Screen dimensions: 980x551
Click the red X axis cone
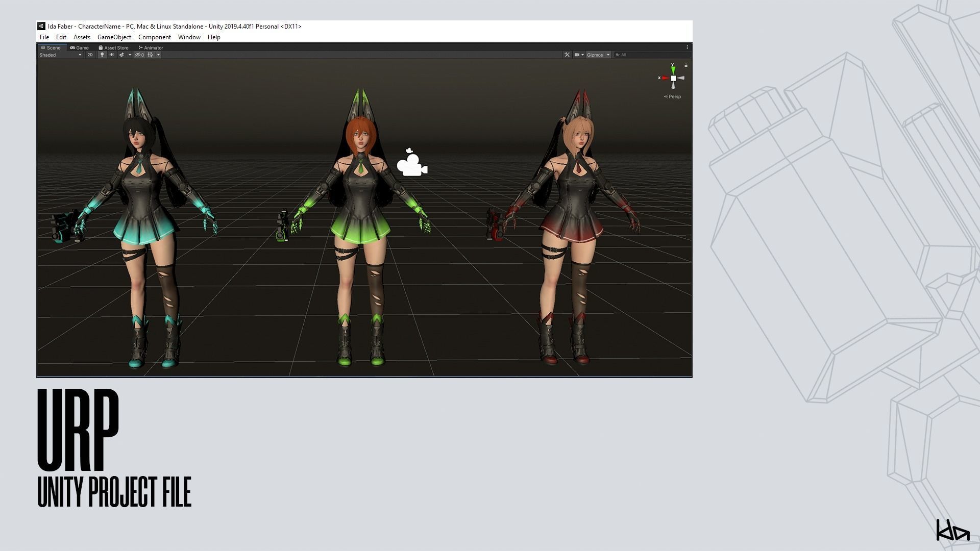(x=665, y=78)
